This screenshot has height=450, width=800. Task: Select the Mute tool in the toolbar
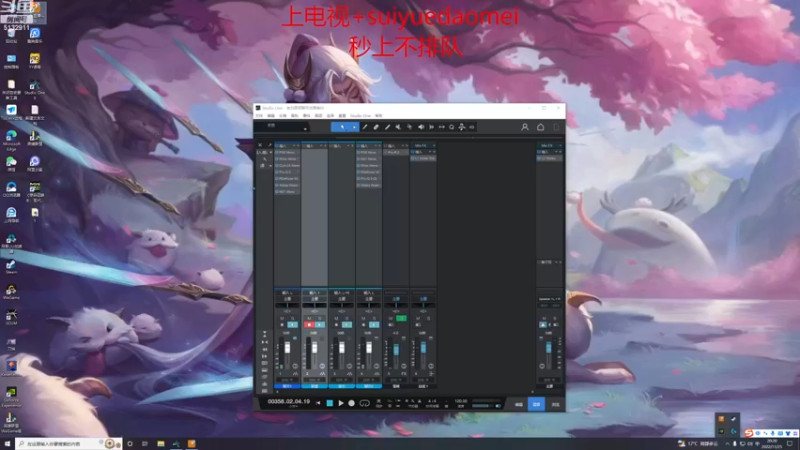coord(398,127)
